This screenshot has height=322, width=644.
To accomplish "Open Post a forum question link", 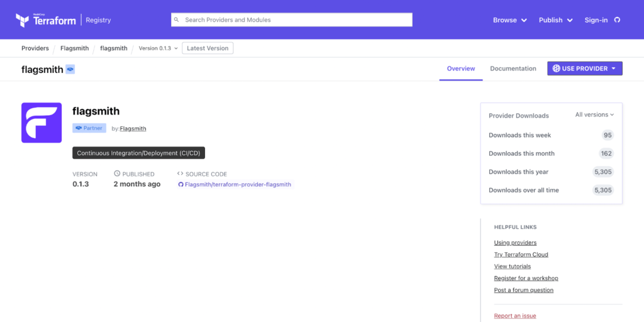I will [524, 291].
